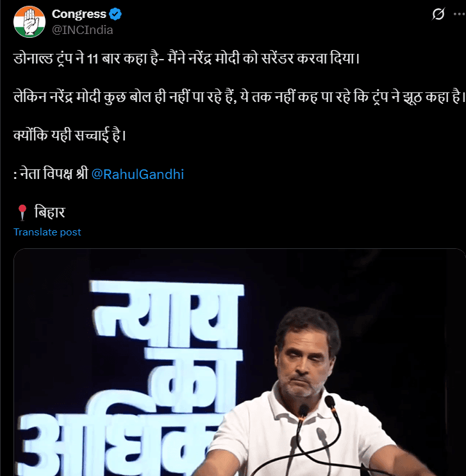Open the Congress display name

(x=79, y=14)
